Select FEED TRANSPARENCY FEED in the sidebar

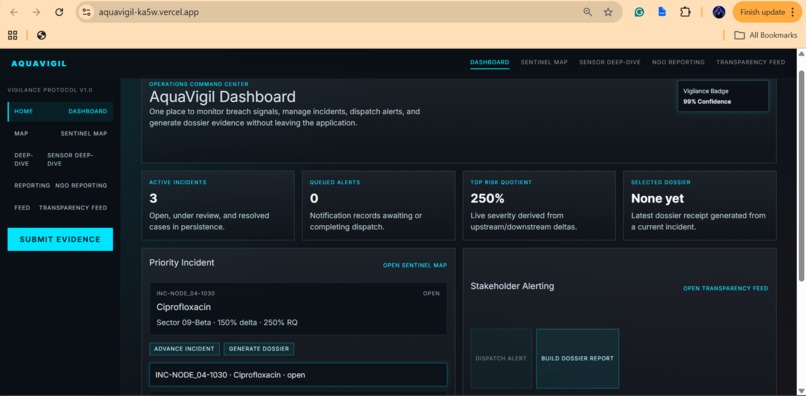[61, 208]
